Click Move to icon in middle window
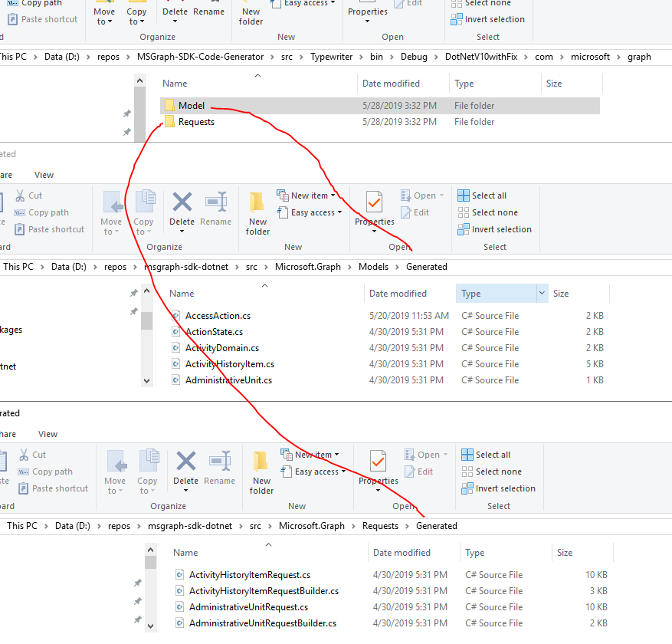Screen dimensions: 672x644 point(113,202)
